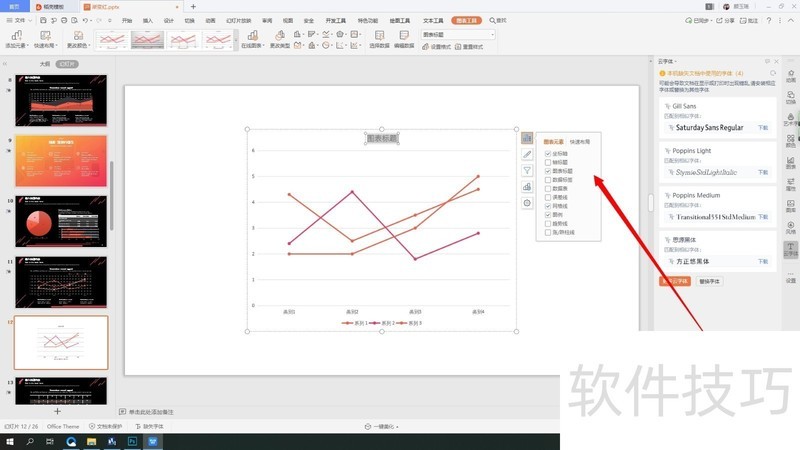The width and height of the screenshot is (800, 450).
Task: Open the 图表 chart pane in right sidebar
Action: tap(790, 163)
